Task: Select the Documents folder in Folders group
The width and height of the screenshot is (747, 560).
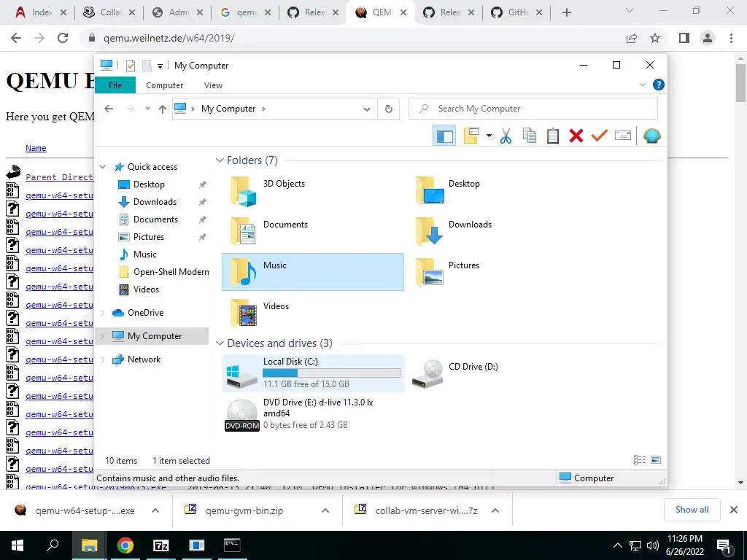Action: tap(313, 231)
